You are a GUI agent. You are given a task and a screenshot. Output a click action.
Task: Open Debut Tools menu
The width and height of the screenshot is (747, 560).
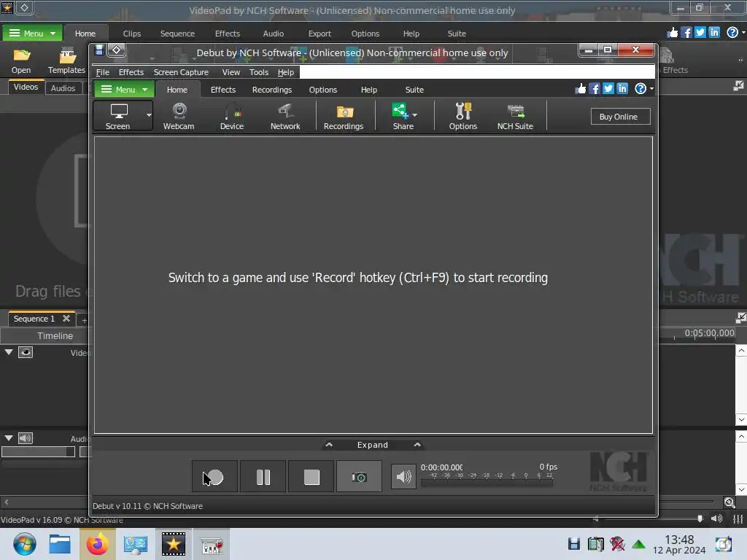coord(259,72)
